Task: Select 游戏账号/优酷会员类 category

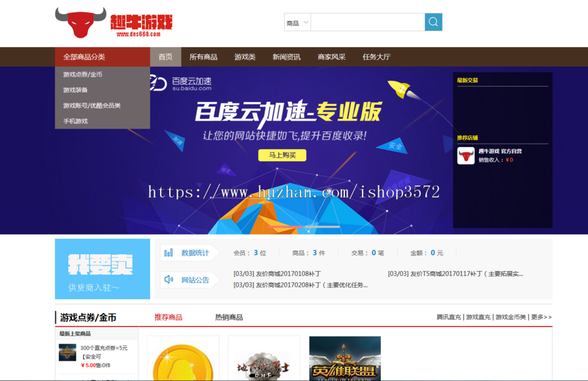Action: [x=92, y=105]
